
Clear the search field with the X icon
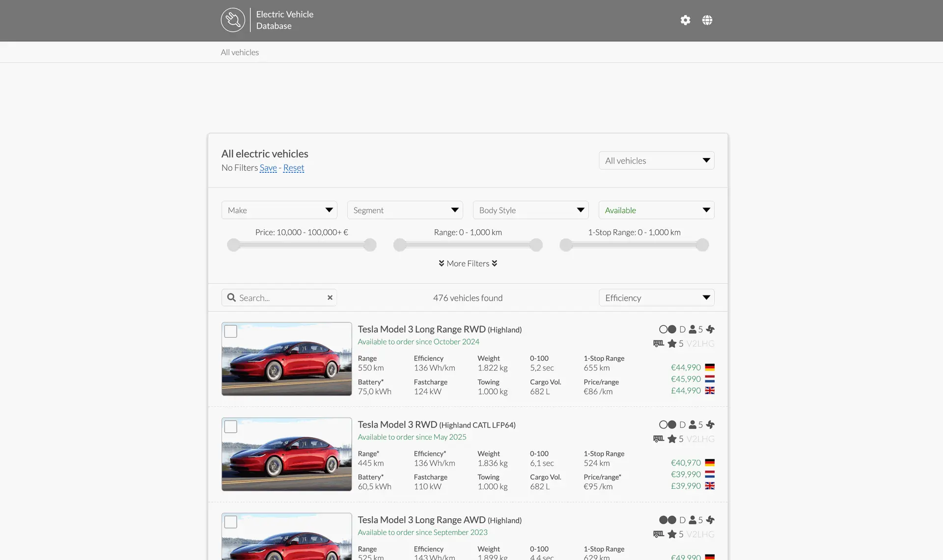pyautogui.click(x=330, y=297)
